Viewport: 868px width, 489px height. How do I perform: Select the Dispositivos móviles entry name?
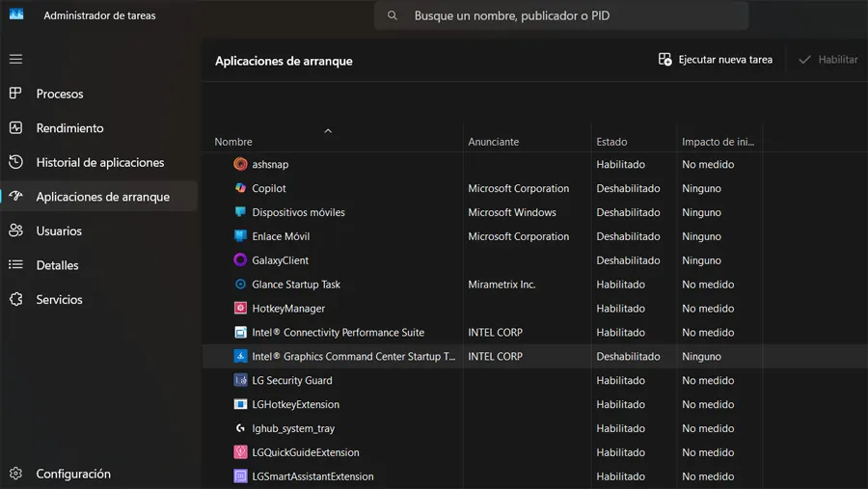coord(298,212)
